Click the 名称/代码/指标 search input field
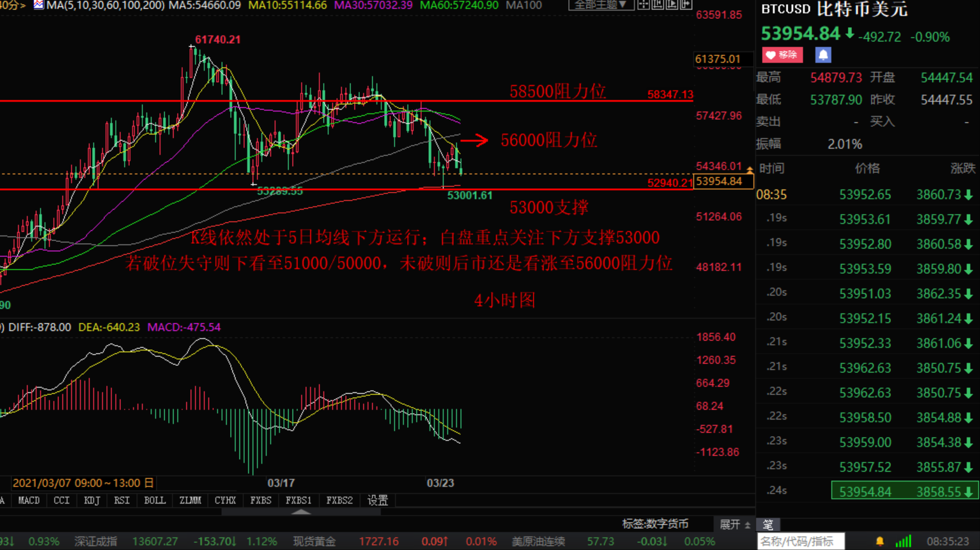The image size is (980, 550). (x=801, y=541)
